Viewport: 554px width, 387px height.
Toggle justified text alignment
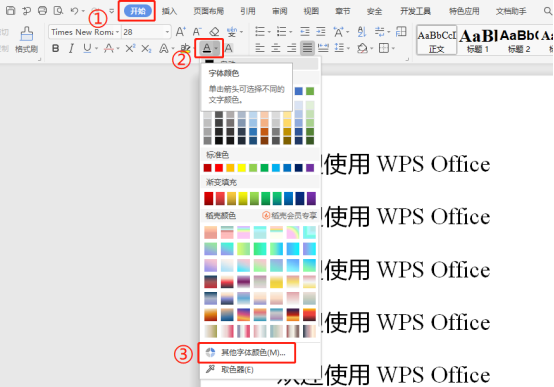point(307,48)
